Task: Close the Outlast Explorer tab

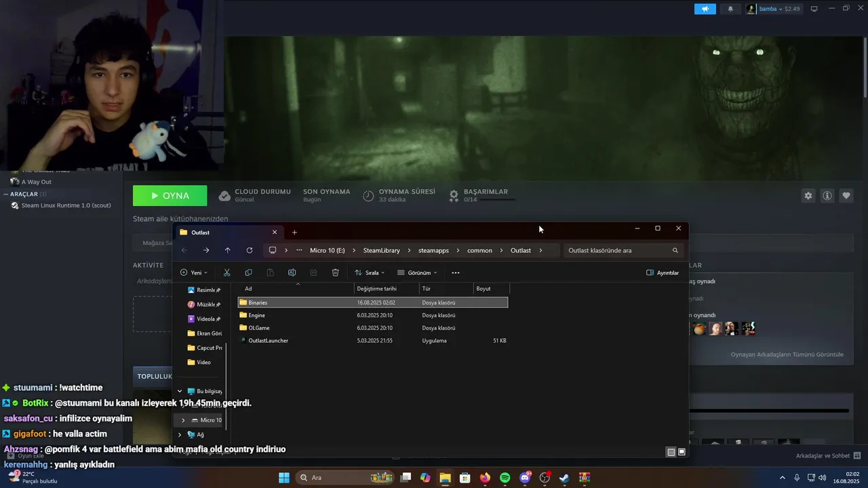Action: point(275,232)
